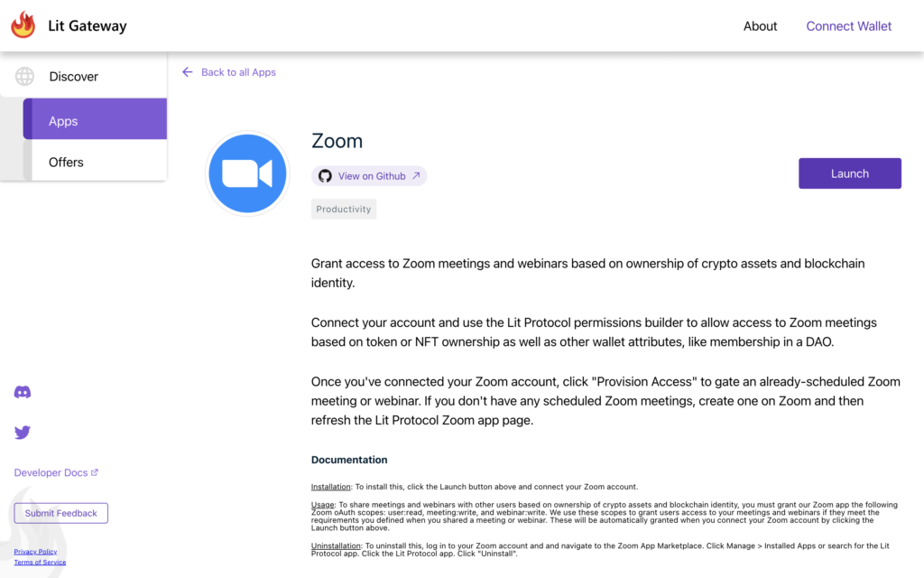
Task: Click the Discover globe icon
Action: point(24,77)
